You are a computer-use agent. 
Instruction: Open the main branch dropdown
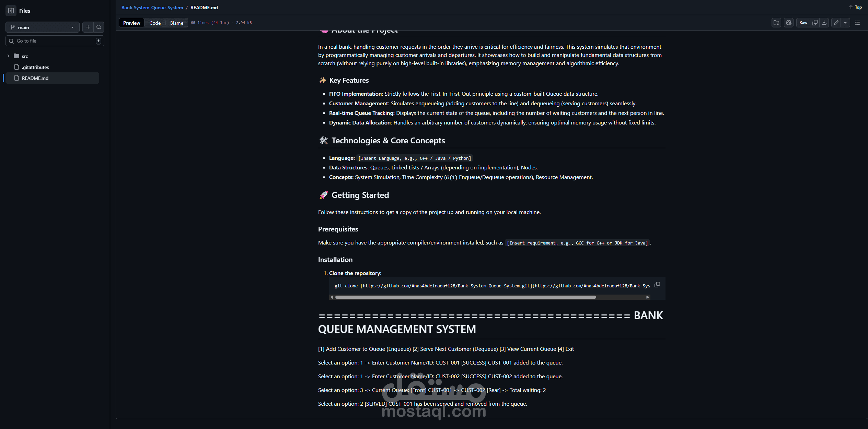click(x=42, y=27)
